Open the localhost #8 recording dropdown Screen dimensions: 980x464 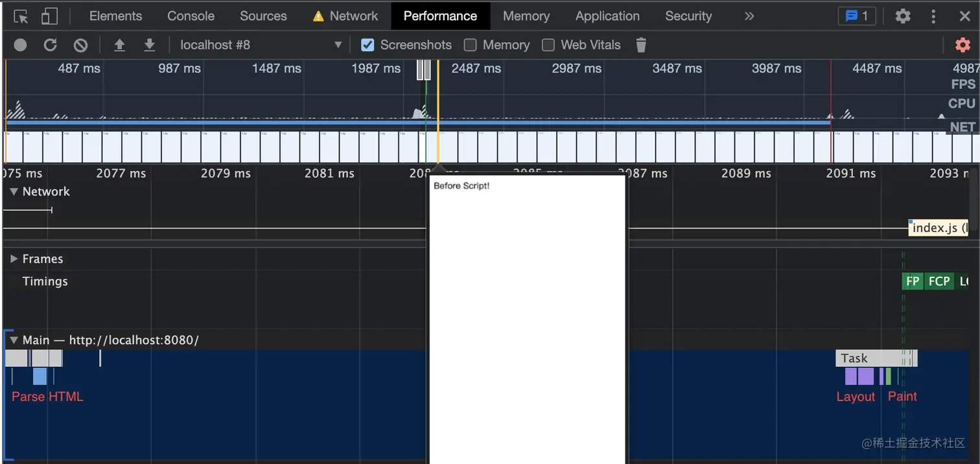point(260,45)
